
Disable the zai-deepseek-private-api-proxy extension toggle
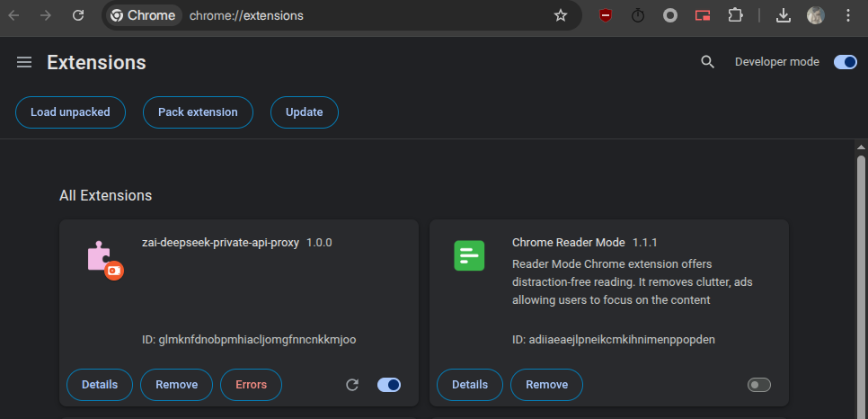click(388, 385)
